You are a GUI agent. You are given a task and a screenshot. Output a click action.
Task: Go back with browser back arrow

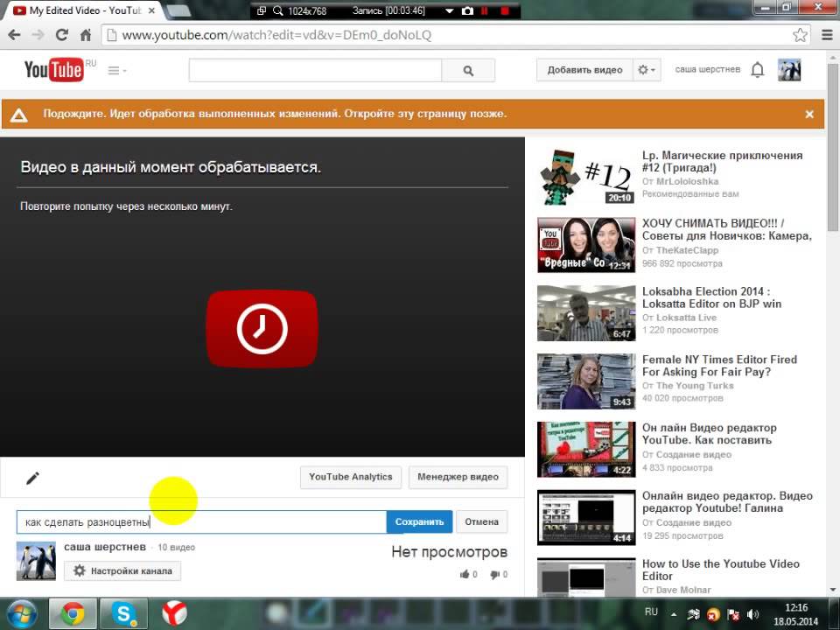pyautogui.click(x=15, y=35)
